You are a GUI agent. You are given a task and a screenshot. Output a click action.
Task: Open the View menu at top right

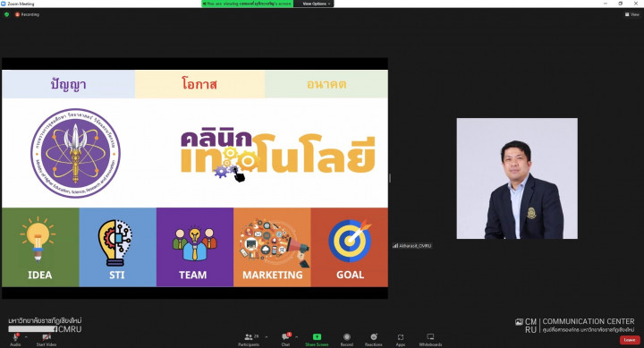[x=632, y=14]
